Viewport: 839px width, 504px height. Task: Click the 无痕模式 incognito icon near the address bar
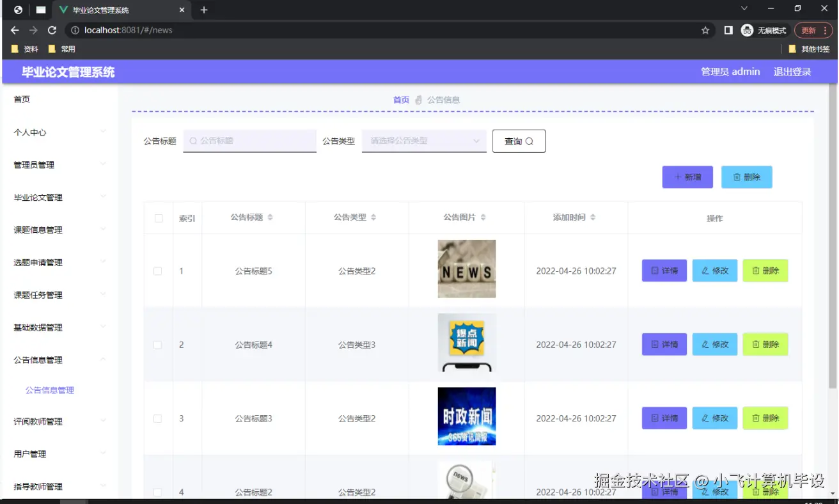pos(747,29)
